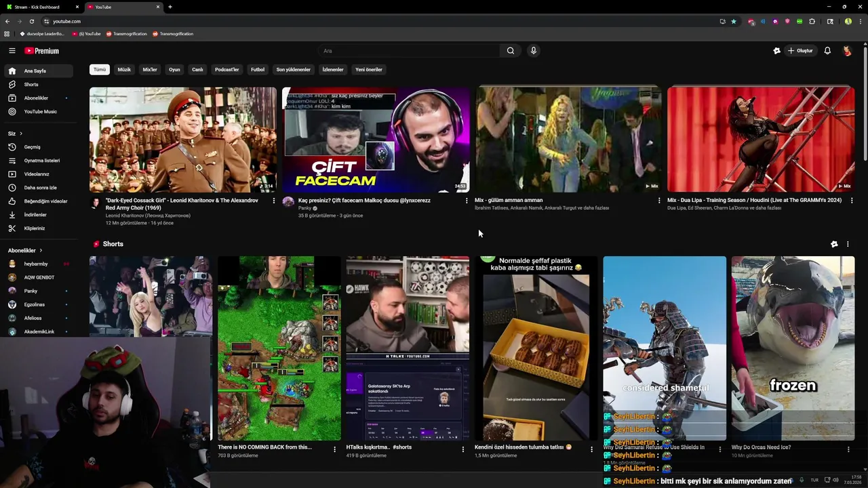Select the Oyun filter chip

[174, 70]
